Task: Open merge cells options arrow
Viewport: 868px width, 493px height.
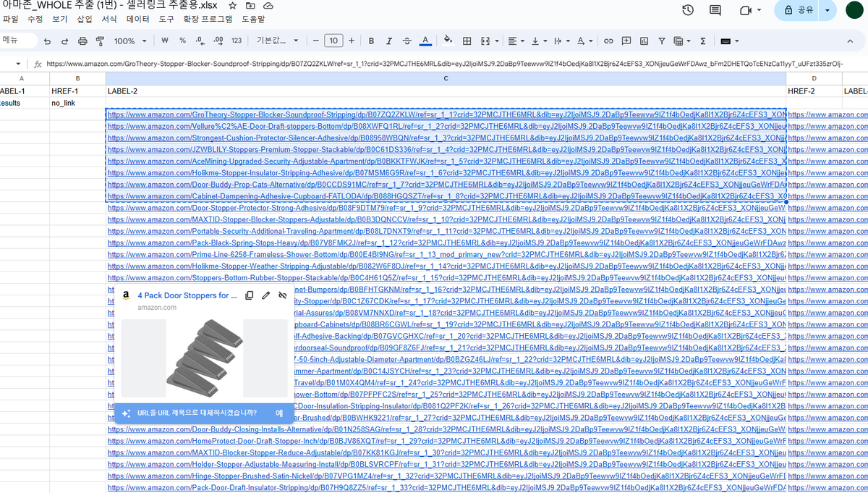Action: tap(496, 41)
